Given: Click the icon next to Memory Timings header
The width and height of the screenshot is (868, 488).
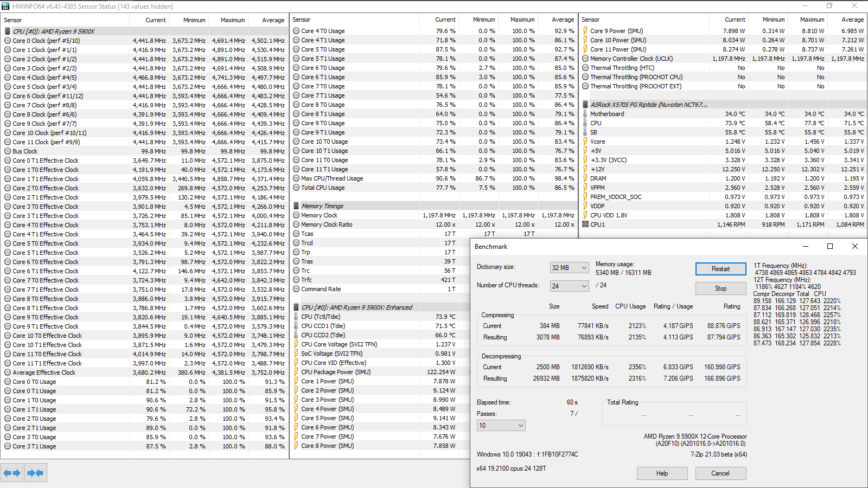Looking at the screenshot, I should point(296,206).
